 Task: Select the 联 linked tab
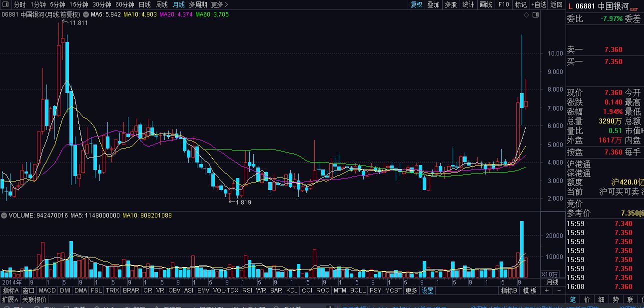631,299
